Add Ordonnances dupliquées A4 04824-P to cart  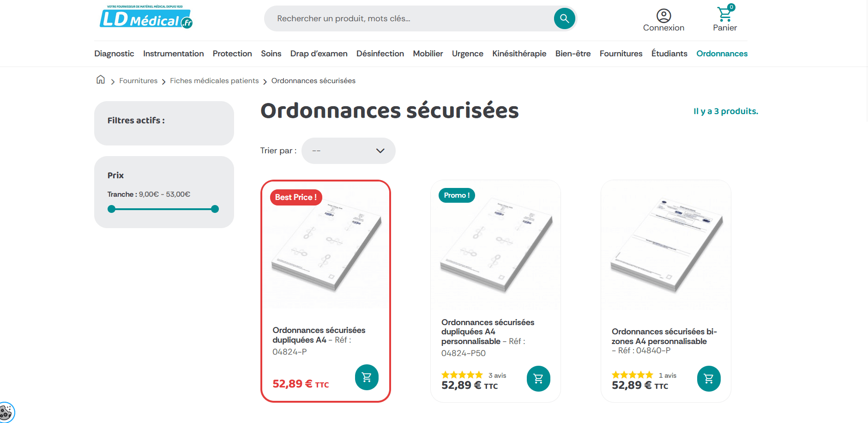pos(367,377)
